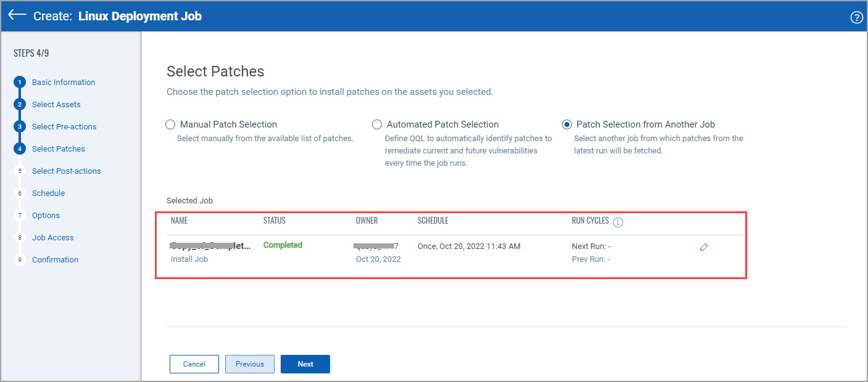Navigate to Job Access step
The image size is (868, 382).
[52, 238]
